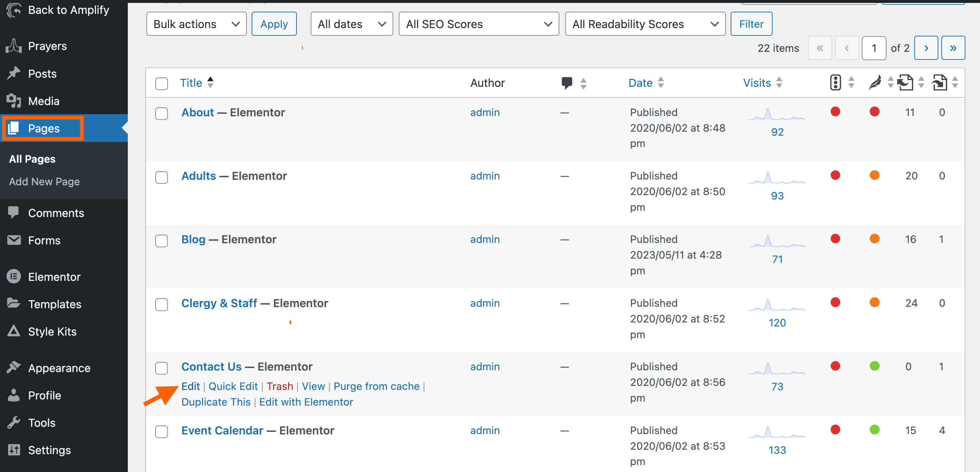The image size is (980, 472).
Task: Click the Tools wrench icon
Action: click(14, 422)
